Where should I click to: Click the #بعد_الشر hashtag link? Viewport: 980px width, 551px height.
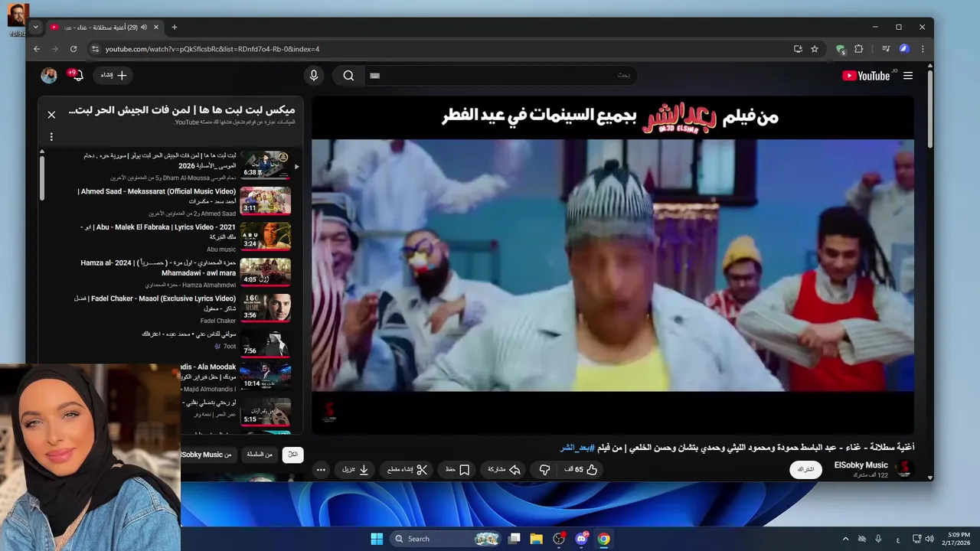pyautogui.click(x=577, y=447)
